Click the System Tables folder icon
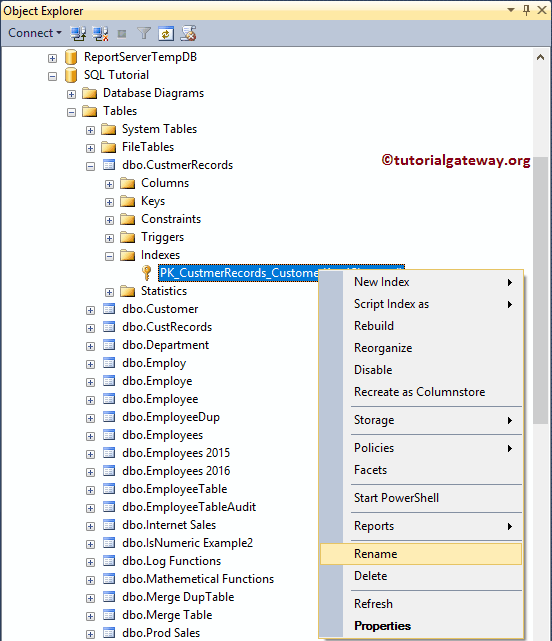 [x=109, y=129]
